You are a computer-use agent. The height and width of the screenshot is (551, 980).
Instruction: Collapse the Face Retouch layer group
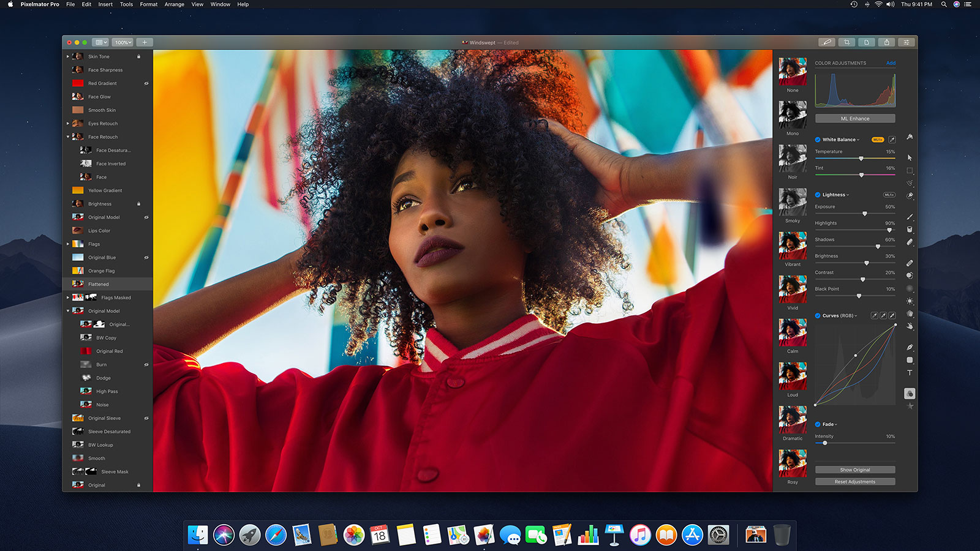tap(68, 137)
